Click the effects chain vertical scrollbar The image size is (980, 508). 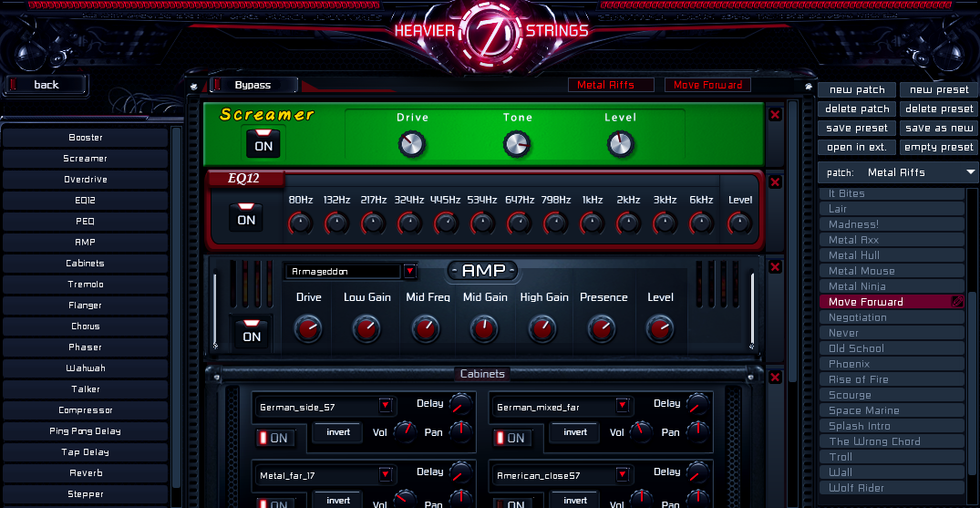coord(792,241)
